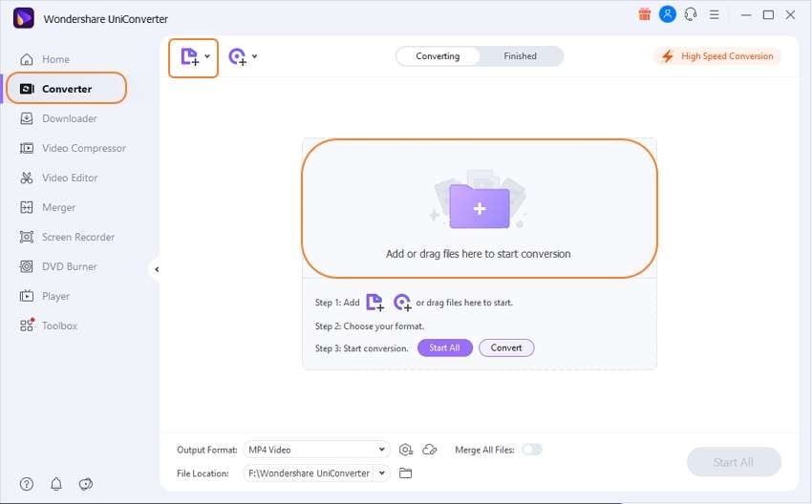Click the bottom-right Start All button

(x=734, y=462)
